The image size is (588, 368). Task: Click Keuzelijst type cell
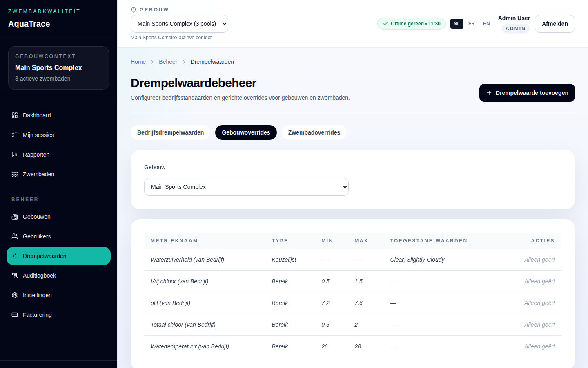[x=284, y=260]
